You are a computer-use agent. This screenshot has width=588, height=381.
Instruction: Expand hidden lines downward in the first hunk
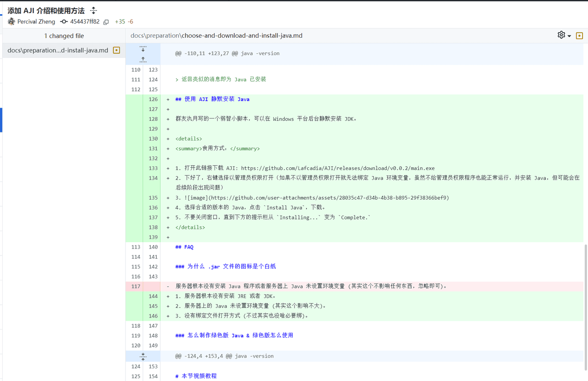143,49
